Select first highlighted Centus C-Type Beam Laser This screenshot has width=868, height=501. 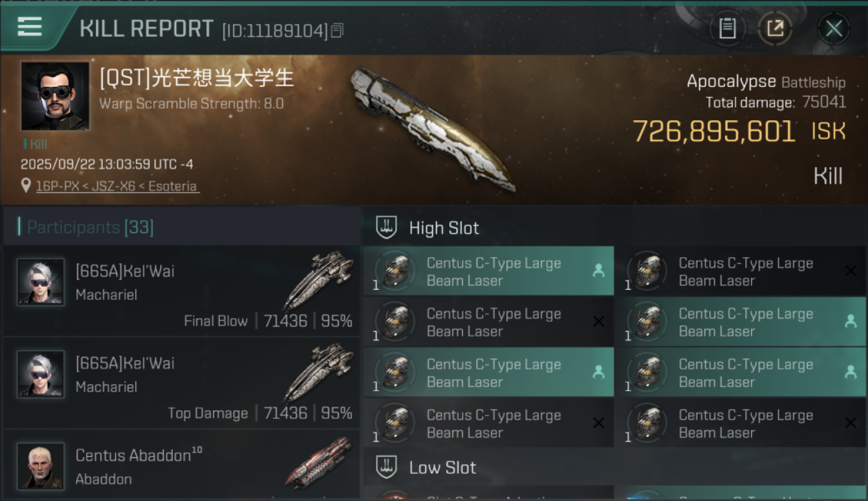click(x=488, y=271)
